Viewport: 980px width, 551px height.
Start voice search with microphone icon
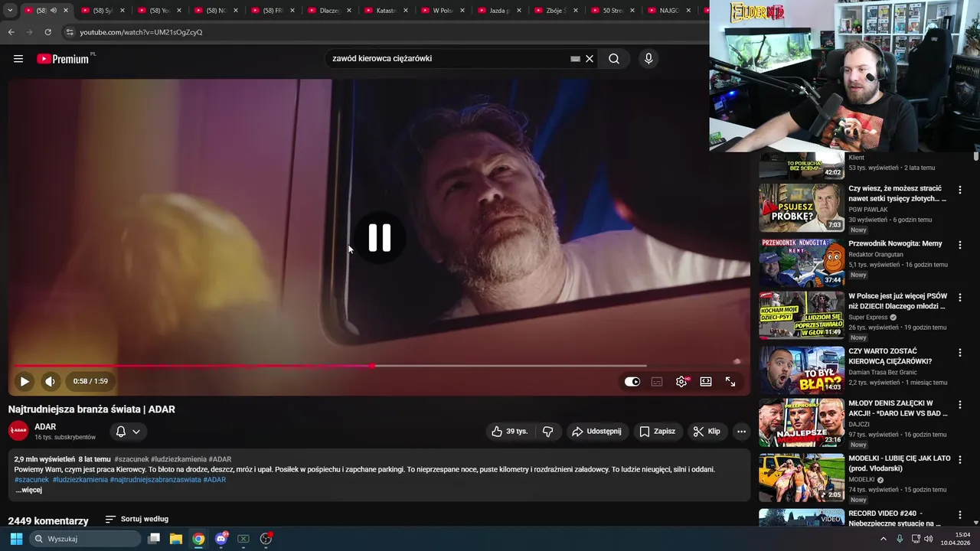[648, 59]
